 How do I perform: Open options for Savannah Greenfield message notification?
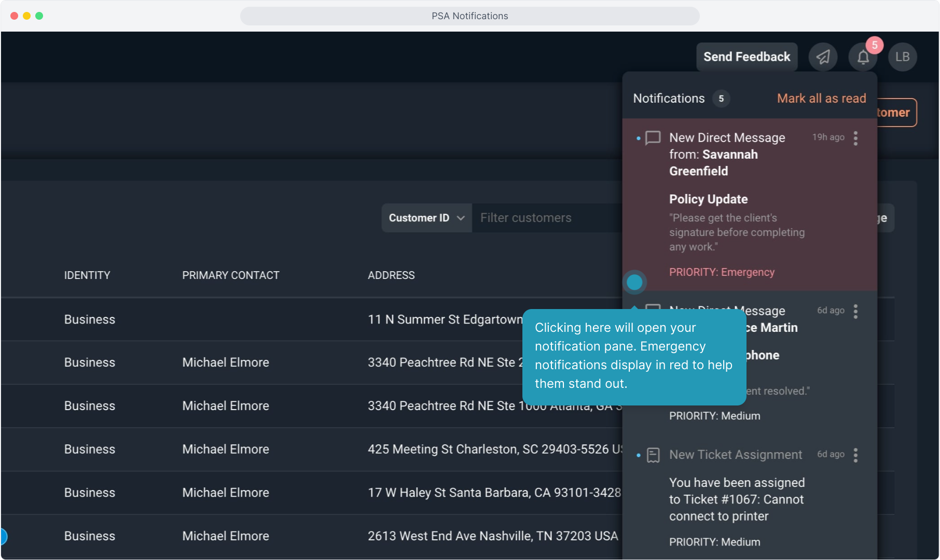click(x=855, y=138)
